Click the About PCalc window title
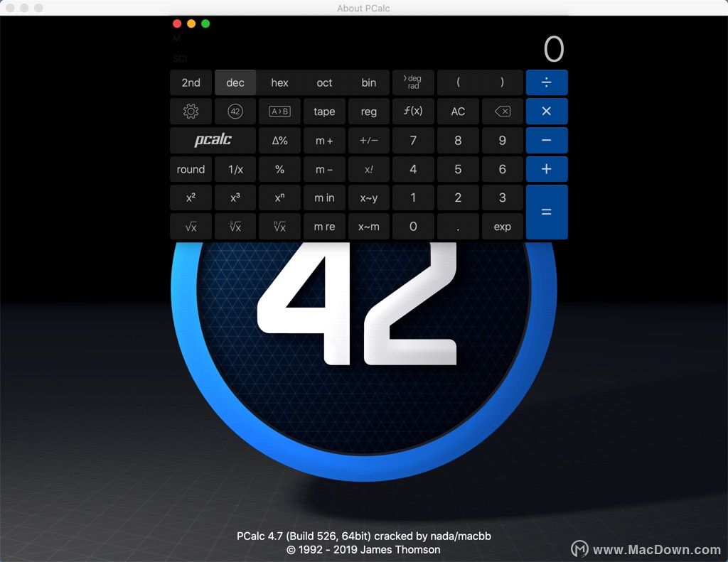Image resolution: width=728 pixels, height=562 pixels. click(363, 9)
